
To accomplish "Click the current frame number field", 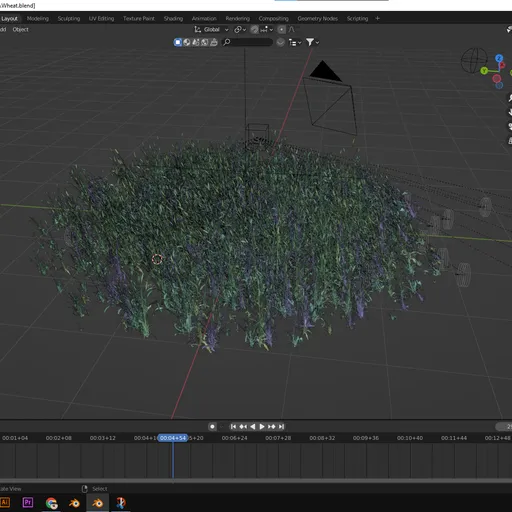I will click(x=504, y=427).
